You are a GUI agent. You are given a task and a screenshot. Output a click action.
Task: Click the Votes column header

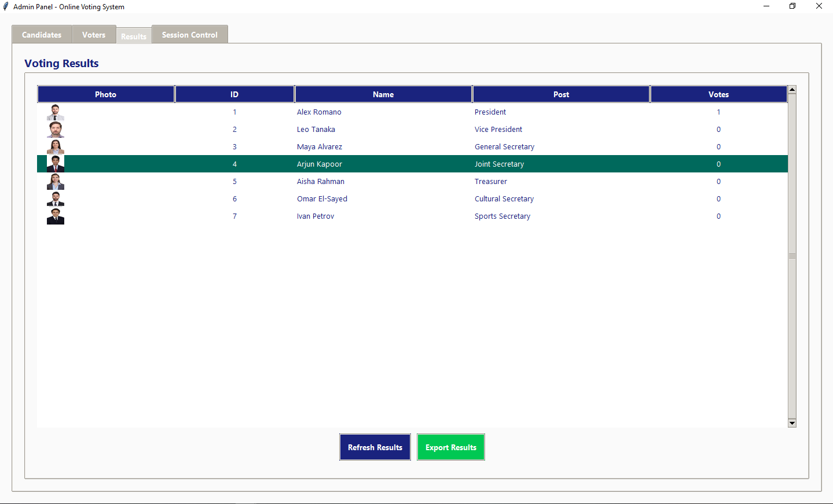point(718,94)
